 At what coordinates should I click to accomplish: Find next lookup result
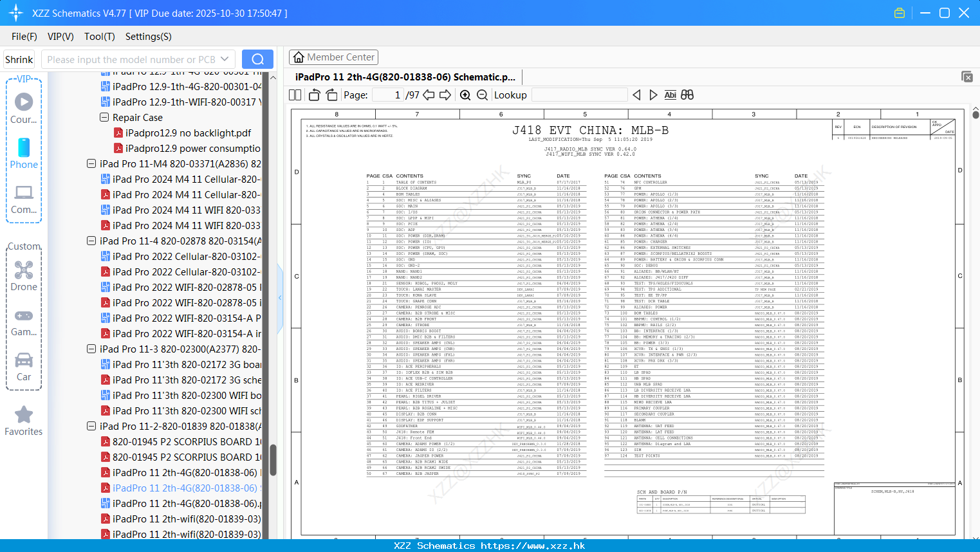(x=653, y=95)
